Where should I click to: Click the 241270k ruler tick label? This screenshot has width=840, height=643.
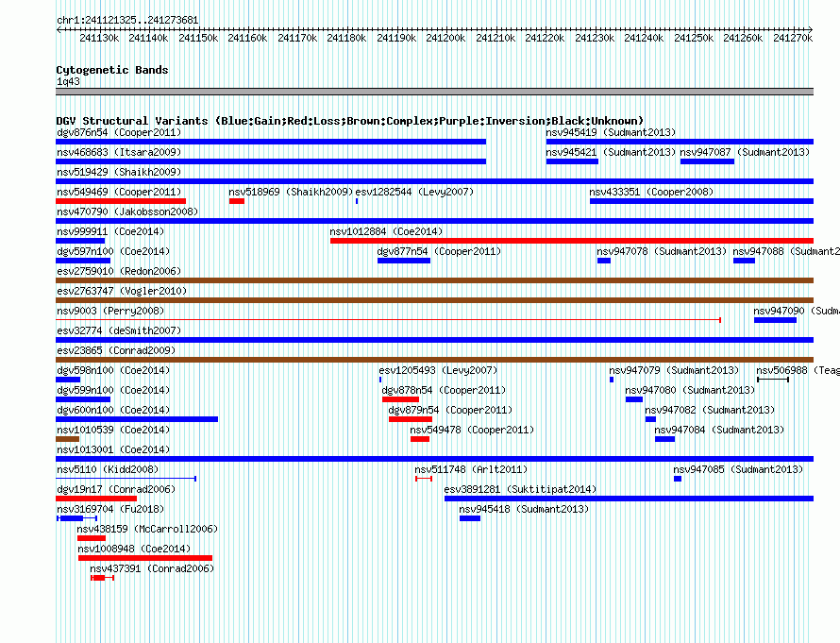[x=793, y=38]
